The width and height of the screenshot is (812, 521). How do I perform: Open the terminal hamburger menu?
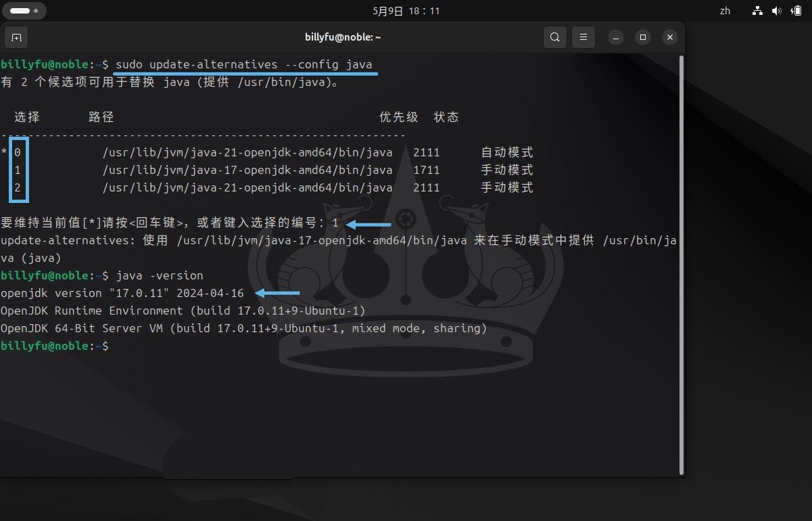(x=583, y=37)
